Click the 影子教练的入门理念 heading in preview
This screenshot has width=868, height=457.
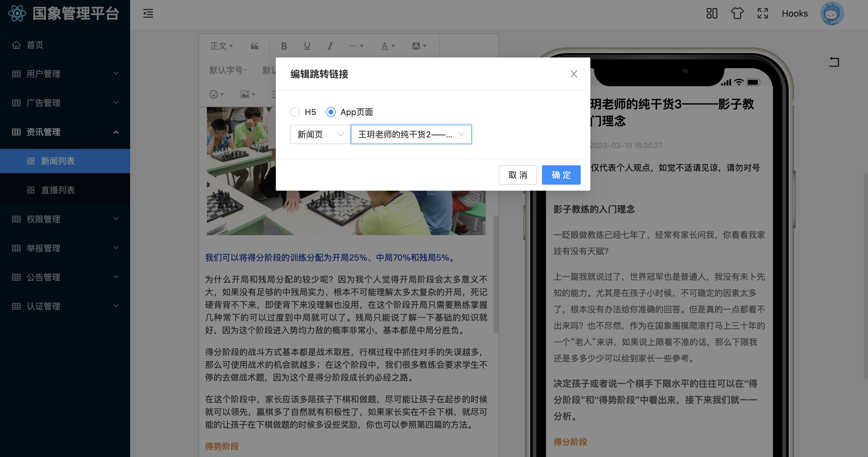coord(594,209)
